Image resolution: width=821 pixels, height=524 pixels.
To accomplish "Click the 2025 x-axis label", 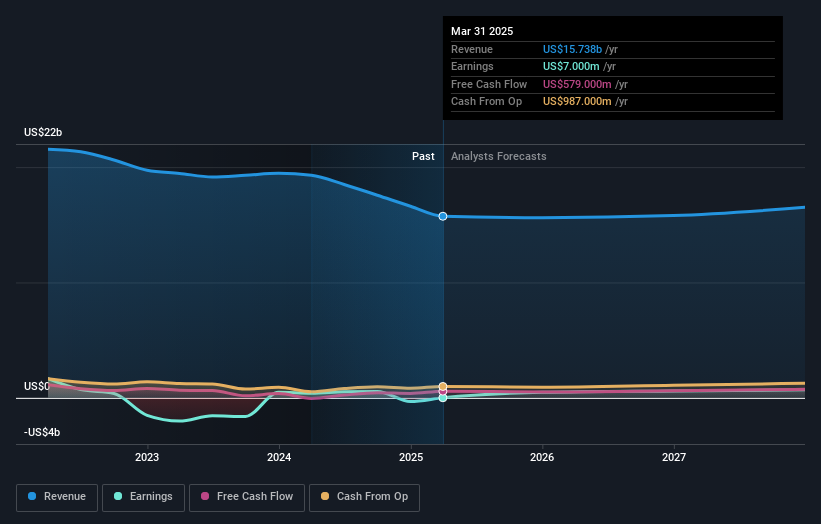I will (x=410, y=457).
